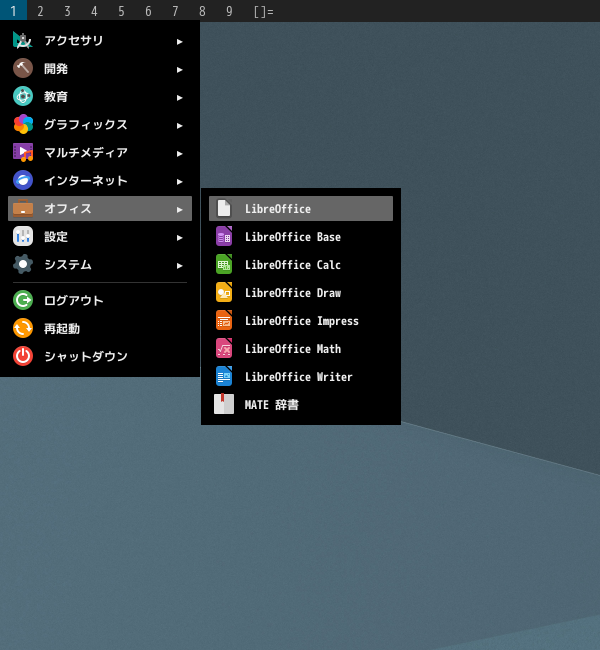Viewport: 600px width, 650px height.
Task: Choose シャットダウン to power off
Action: point(100,356)
